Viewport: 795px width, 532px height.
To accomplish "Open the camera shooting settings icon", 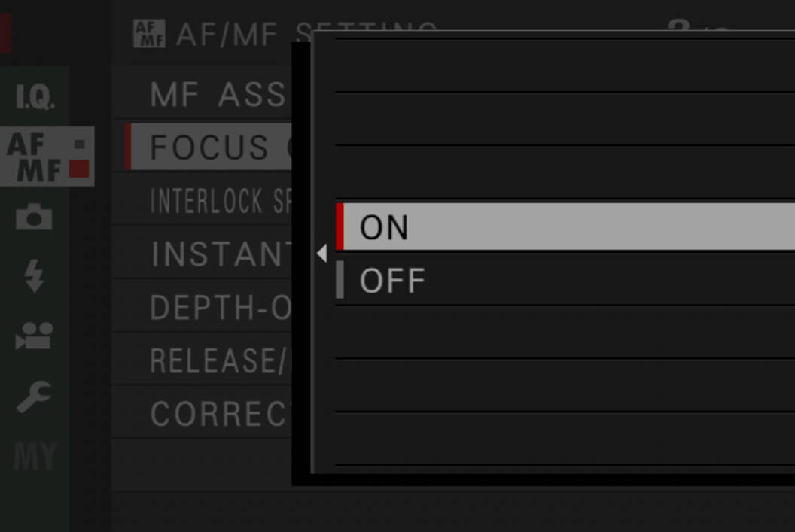I will click(x=34, y=217).
